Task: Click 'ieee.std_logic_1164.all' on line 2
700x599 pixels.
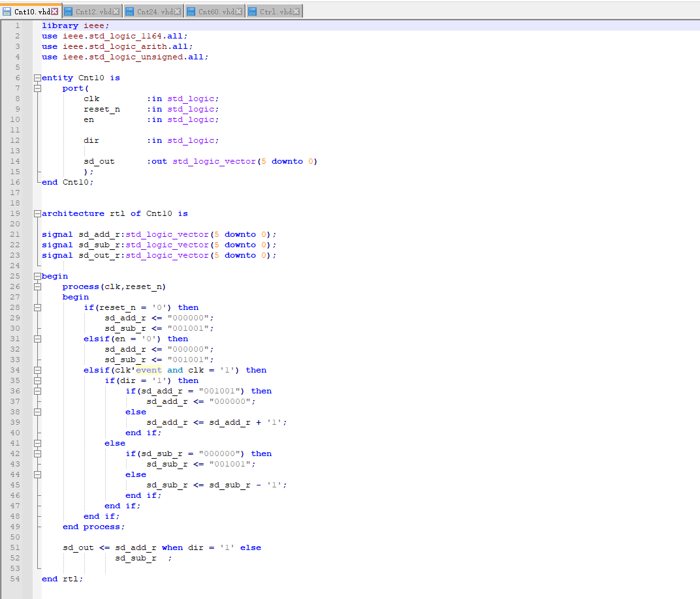Action: [x=123, y=36]
